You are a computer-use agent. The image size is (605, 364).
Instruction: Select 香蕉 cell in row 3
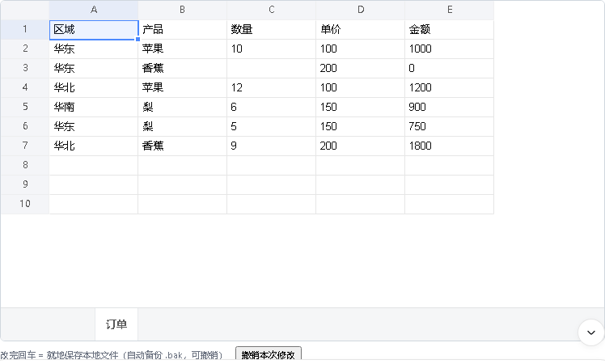183,68
